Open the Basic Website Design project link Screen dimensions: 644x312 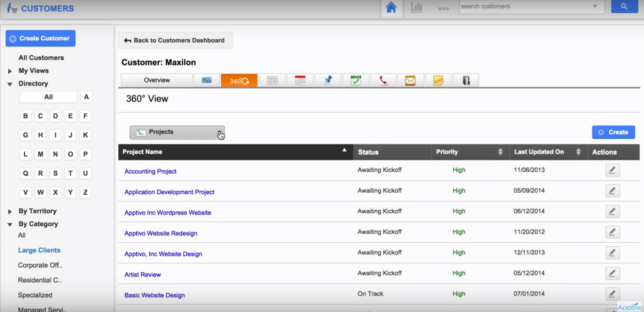(x=154, y=295)
